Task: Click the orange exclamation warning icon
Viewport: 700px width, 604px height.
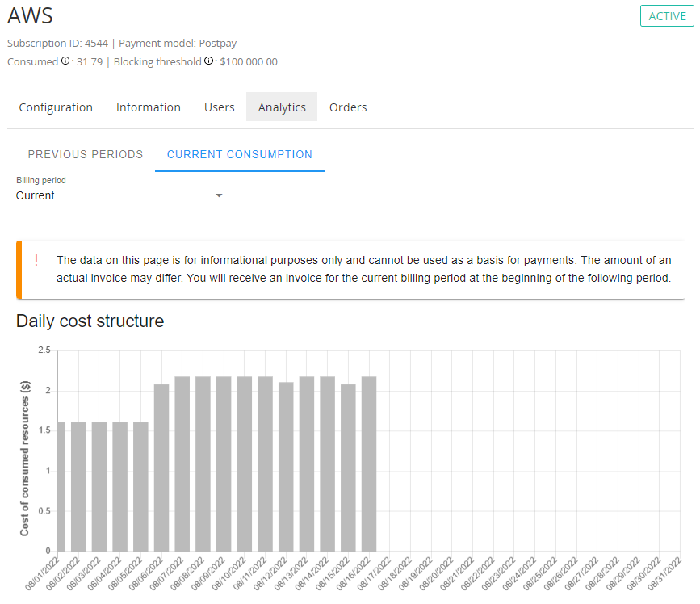Action: tap(36, 260)
